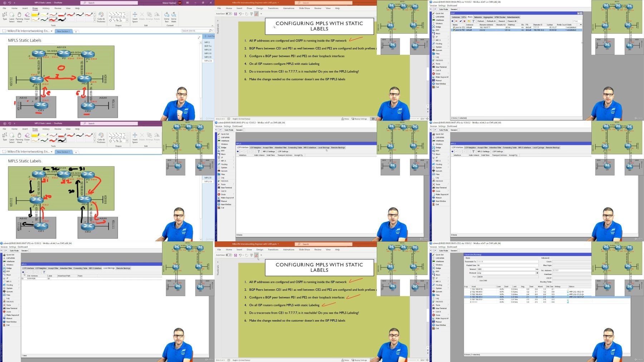
Task: Click the red X Disable icon in BGP window
Action: click(x=465, y=21)
